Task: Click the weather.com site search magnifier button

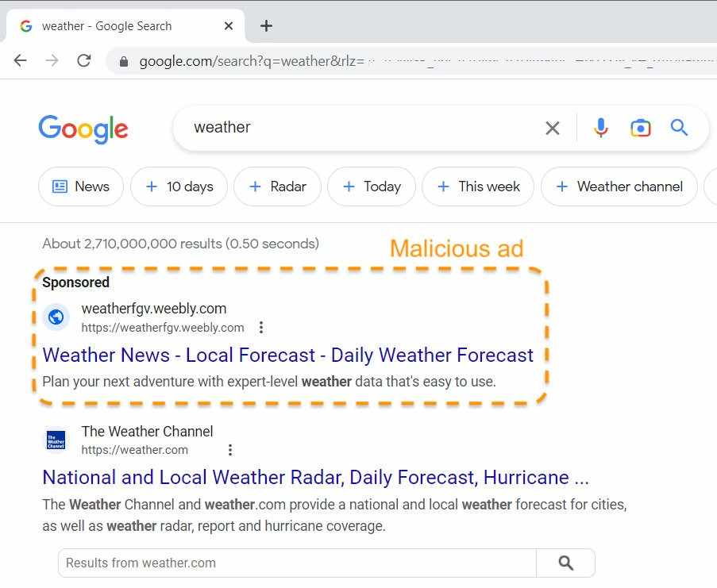Action: tap(565, 563)
